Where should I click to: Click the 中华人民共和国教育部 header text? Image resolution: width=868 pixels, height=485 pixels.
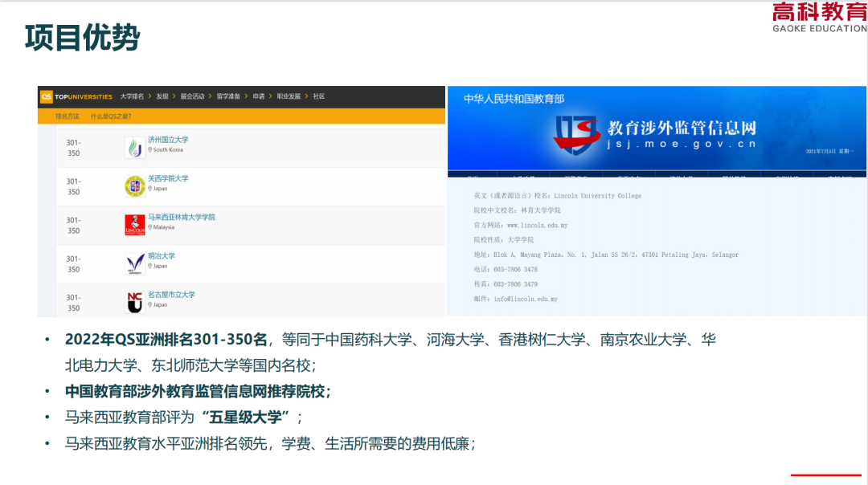point(514,99)
